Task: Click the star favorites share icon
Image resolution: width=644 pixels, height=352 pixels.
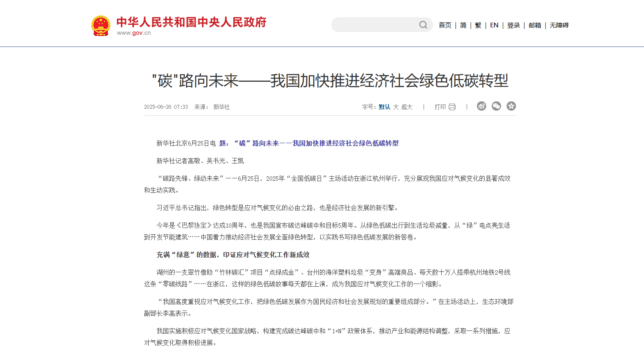Action: click(x=511, y=106)
